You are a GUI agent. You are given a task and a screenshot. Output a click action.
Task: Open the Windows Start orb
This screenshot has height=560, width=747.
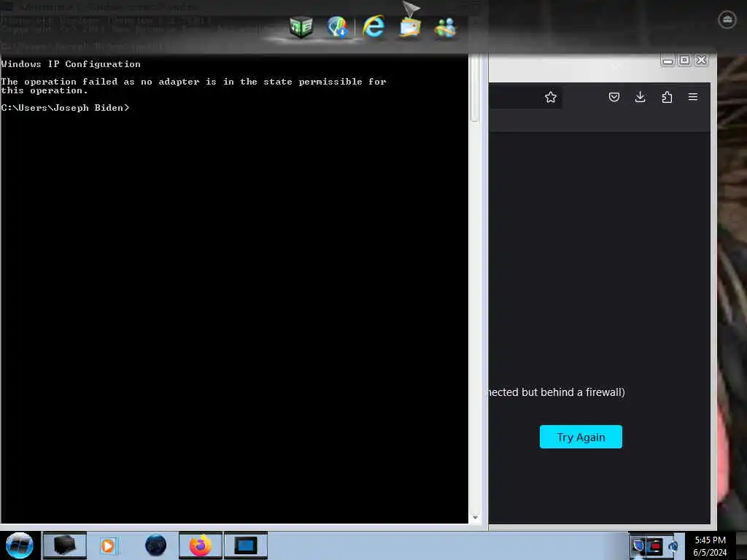pyautogui.click(x=19, y=545)
